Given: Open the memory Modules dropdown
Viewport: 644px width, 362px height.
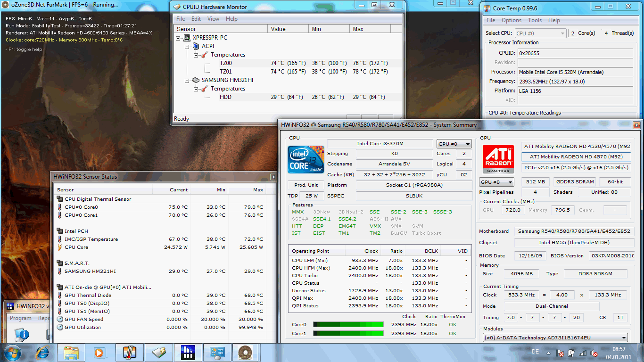Looking at the screenshot, I should pos(556,337).
